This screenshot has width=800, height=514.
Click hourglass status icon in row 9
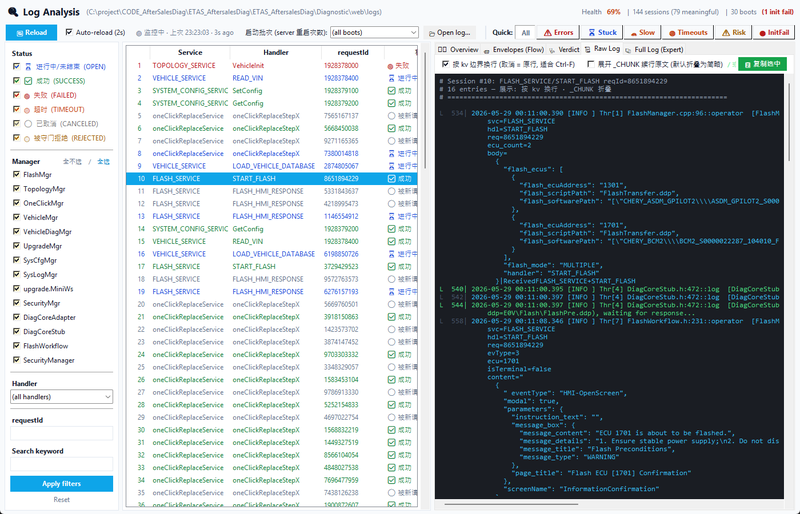click(x=391, y=166)
